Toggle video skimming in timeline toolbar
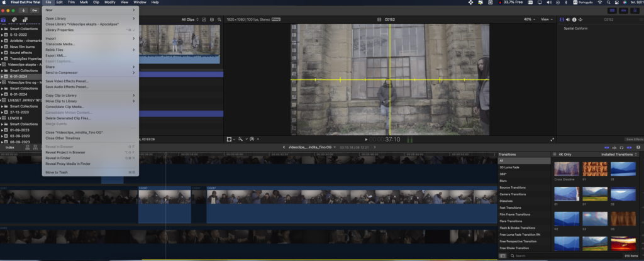The image size is (644, 261). click(607, 147)
